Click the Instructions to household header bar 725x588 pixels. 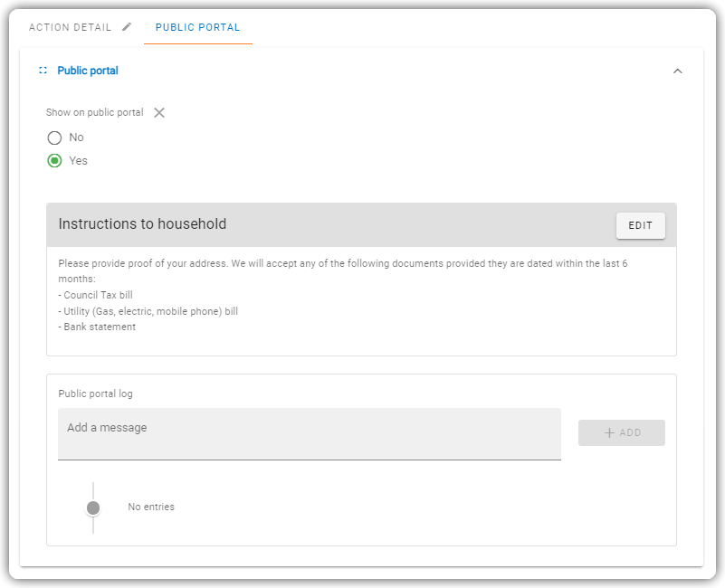[361, 224]
